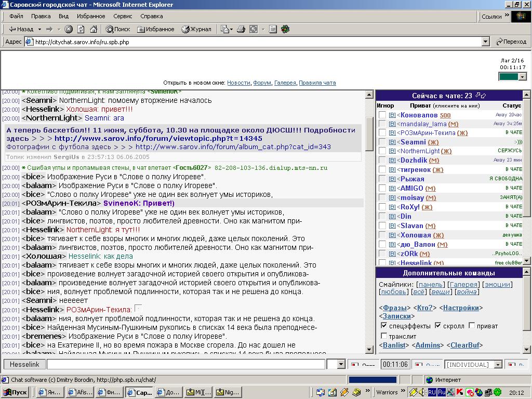532x399 pixels.
Task: Open the Избранное menu in menu bar
Action: pos(91,17)
